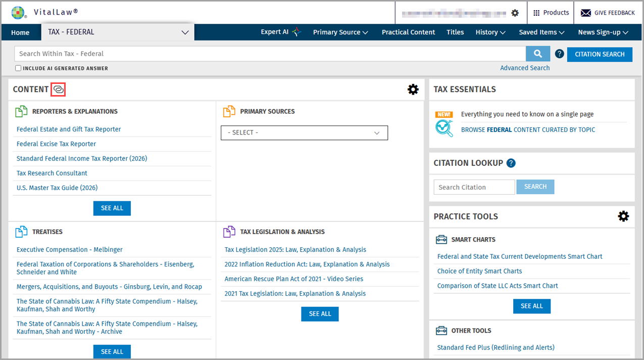Open Practice Tools settings gear
Image resolution: width=644 pixels, height=360 pixels.
(624, 216)
